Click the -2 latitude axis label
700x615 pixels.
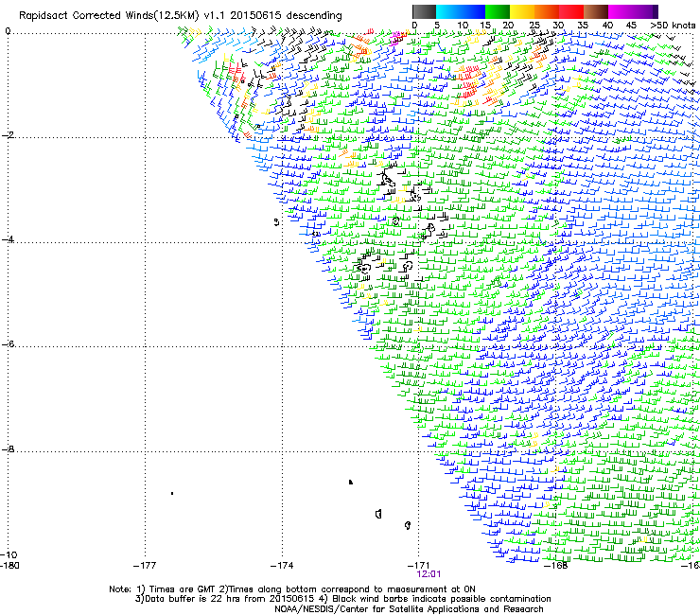8,135
